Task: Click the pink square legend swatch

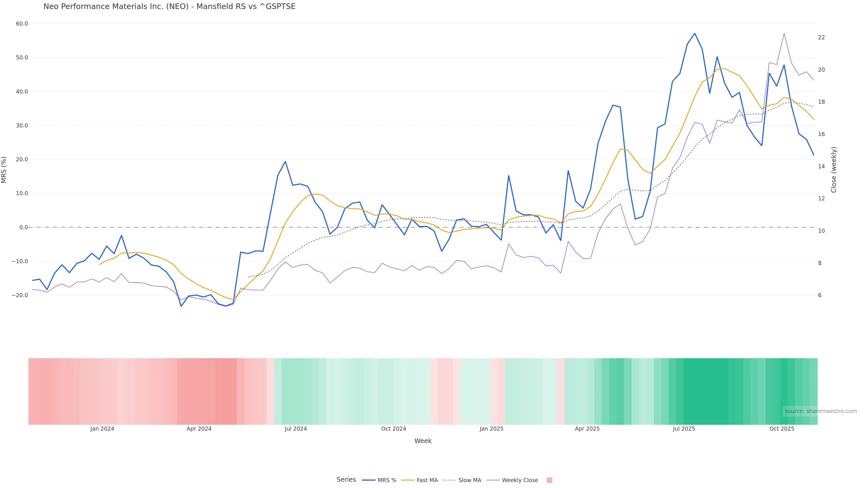Action: click(x=549, y=480)
